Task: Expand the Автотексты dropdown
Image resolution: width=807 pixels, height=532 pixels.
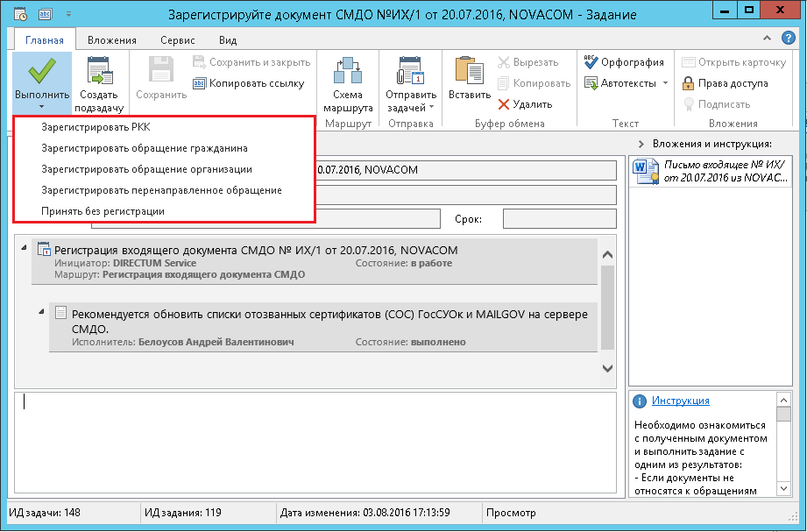Action: click(665, 83)
